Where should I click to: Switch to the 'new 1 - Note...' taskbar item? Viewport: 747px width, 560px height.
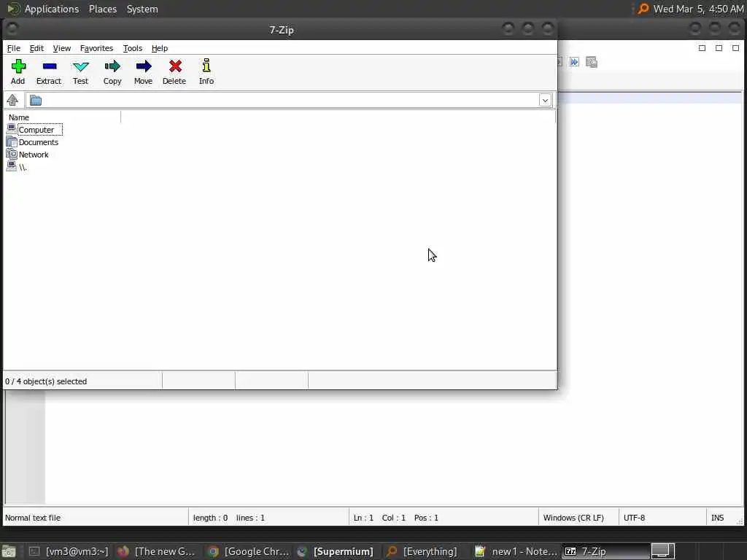pyautogui.click(x=516, y=551)
